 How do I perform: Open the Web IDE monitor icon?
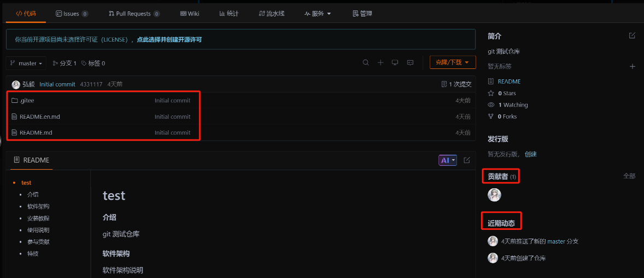pos(395,62)
